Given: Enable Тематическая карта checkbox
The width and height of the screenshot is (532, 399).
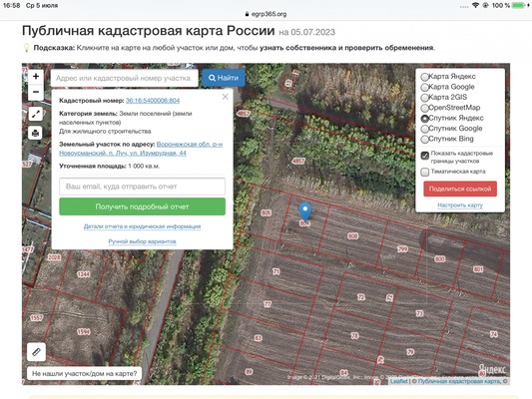Looking at the screenshot, I should [425, 172].
